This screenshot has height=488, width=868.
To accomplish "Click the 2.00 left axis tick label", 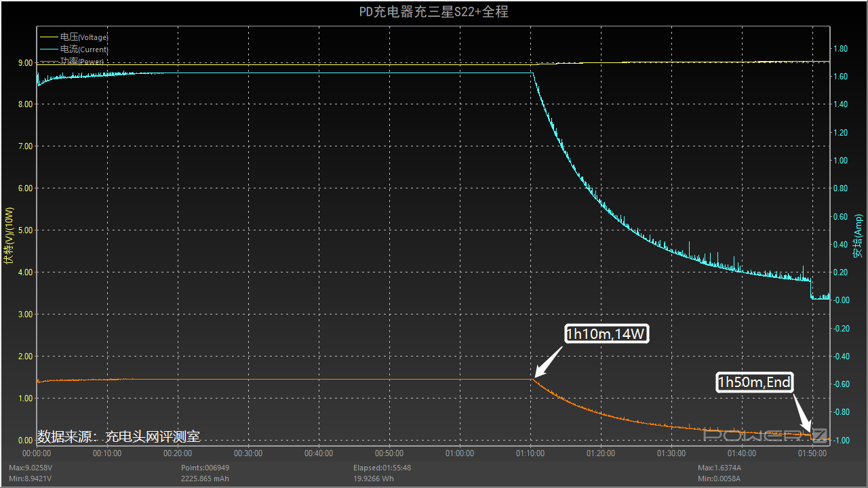I will point(25,357).
